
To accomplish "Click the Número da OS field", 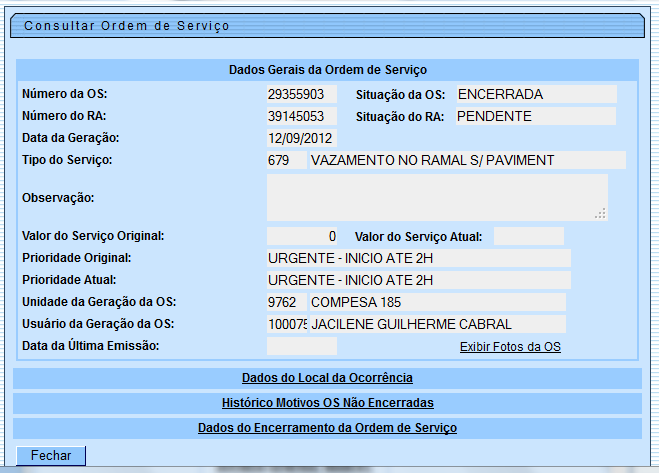I will (x=301, y=95).
